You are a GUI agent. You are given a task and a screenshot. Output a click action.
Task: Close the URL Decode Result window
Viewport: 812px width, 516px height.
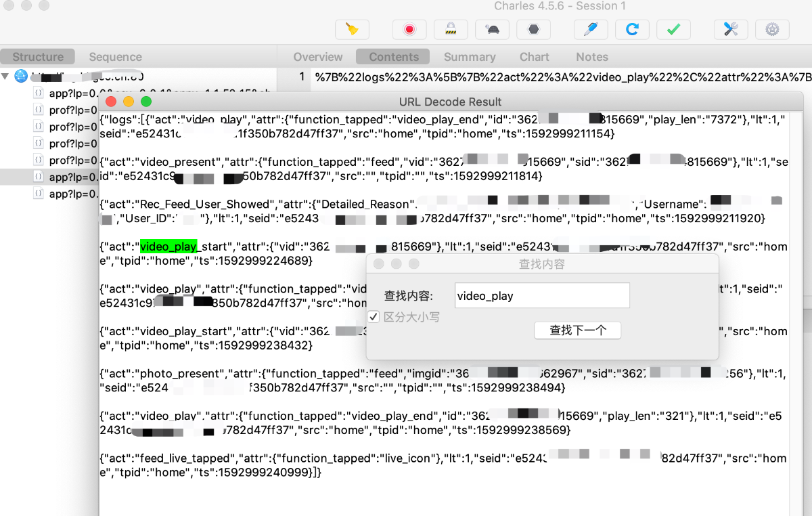coord(110,102)
